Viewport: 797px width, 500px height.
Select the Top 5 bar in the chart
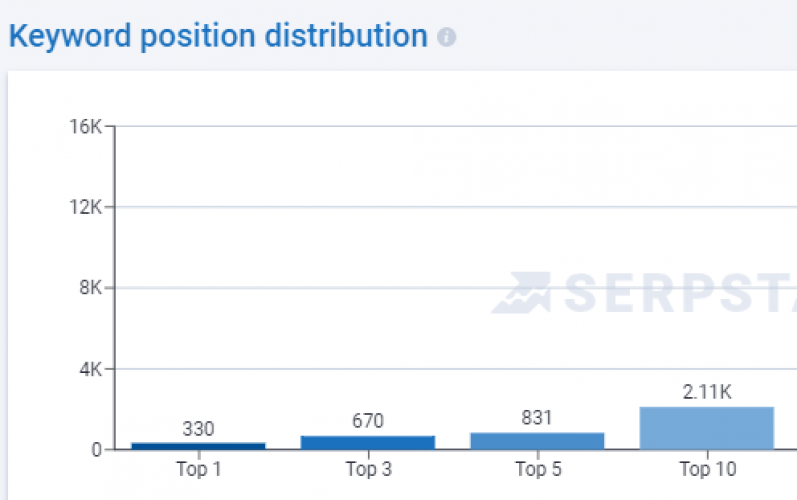[x=537, y=440]
